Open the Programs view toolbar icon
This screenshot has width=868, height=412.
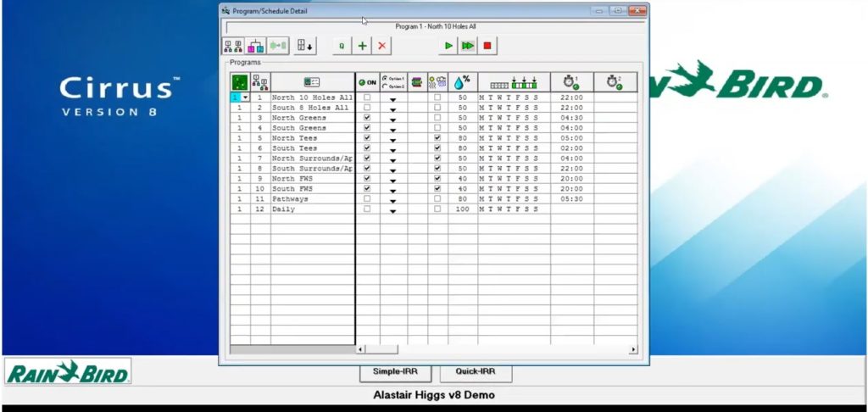[x=233, y=46]
